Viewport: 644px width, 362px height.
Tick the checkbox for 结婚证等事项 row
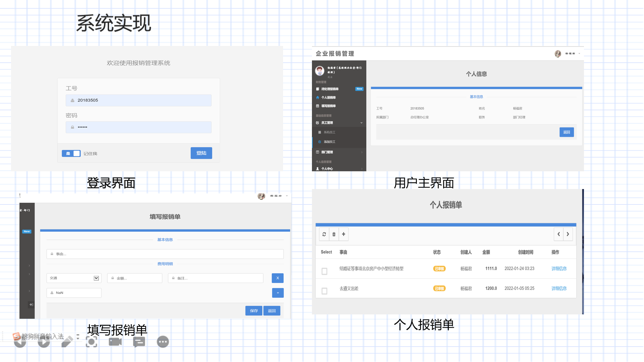[x=324, y=271]
